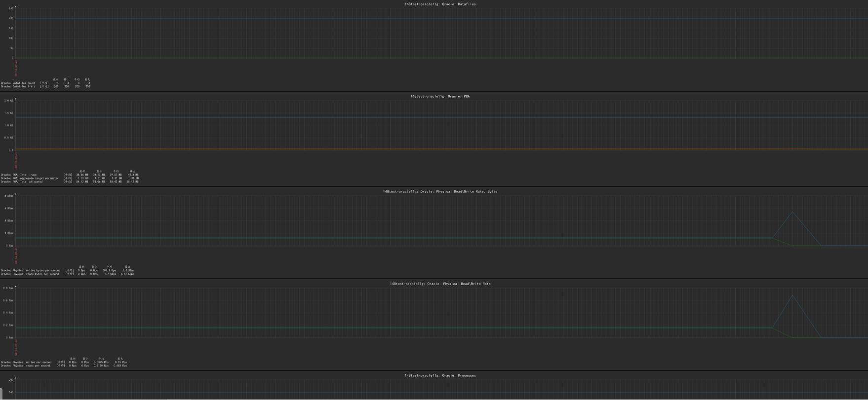This screenshot has height=400, width=868.
Task: Select the "0.4 Rps" axis label
Action: pyautogui.click(x=8, y=313)
